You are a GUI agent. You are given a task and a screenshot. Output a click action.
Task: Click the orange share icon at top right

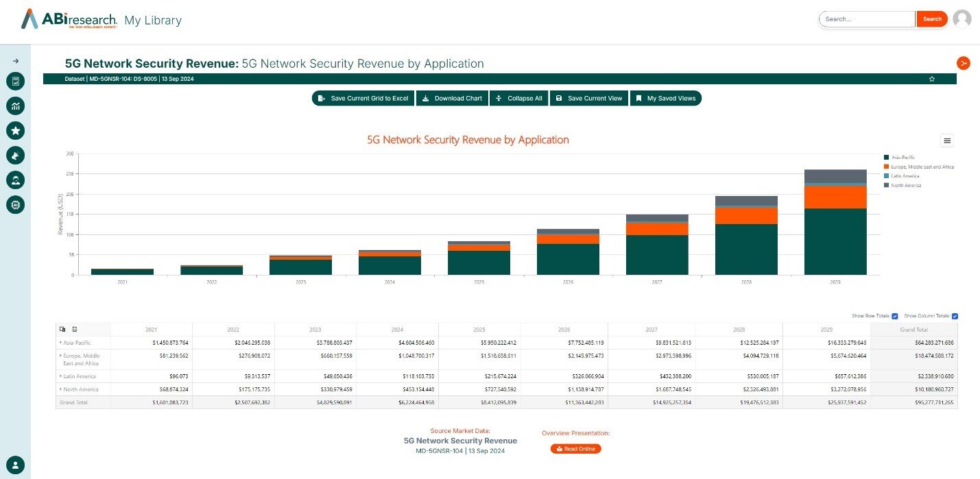click(x=963, y=64)
